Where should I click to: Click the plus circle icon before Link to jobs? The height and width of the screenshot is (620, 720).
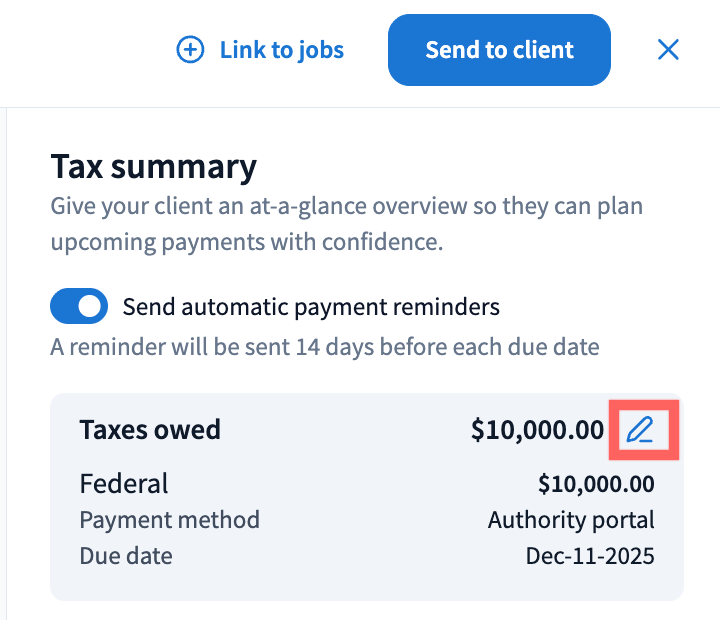tap(190, 50)
